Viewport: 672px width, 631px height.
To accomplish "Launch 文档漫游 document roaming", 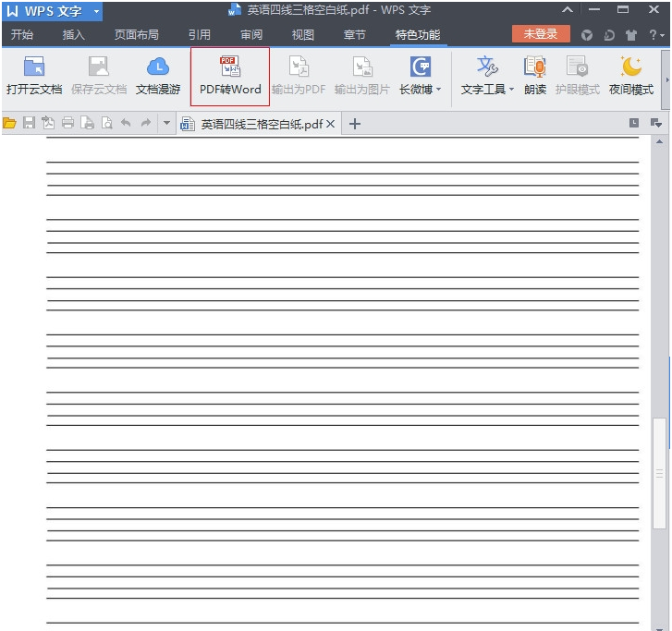I will tap(158, 76).
